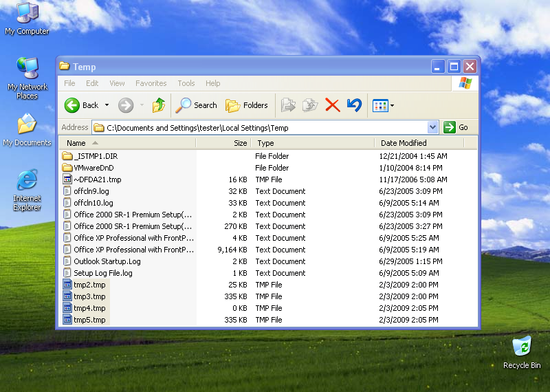Viewport: 550px width, 392px height.
Task: Open the Forward history dropdown arrow
Action: pyautogui.click(x=142, y=105)
